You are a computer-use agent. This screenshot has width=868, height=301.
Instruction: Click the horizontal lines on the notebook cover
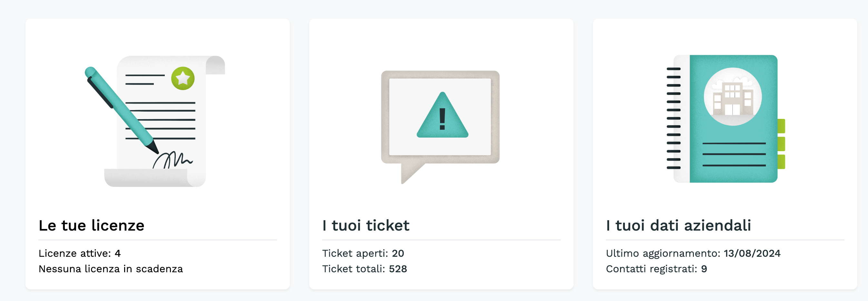click(734, 154)
